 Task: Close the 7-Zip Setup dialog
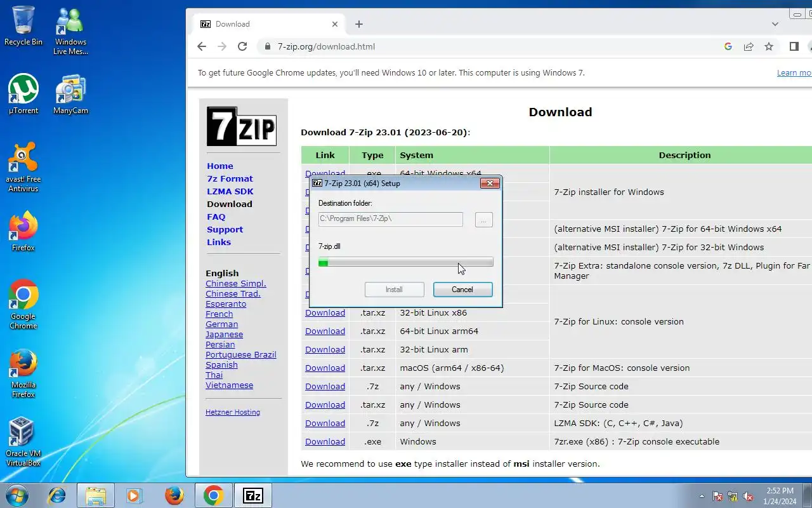point(489,184)
